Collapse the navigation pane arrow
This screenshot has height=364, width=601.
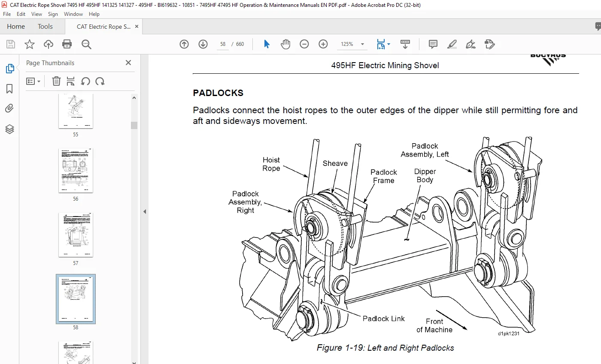pyautogui.click(x=145, y=211)
